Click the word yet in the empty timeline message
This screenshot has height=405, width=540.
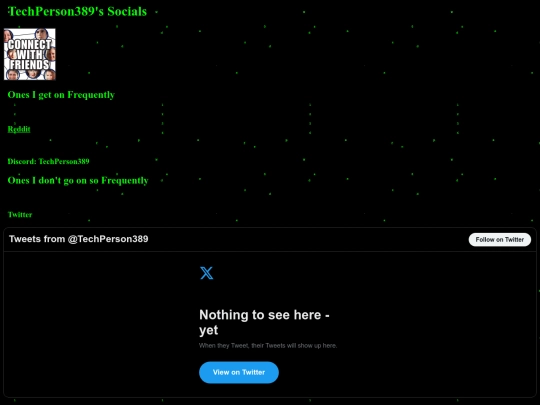tap(208, 330)
